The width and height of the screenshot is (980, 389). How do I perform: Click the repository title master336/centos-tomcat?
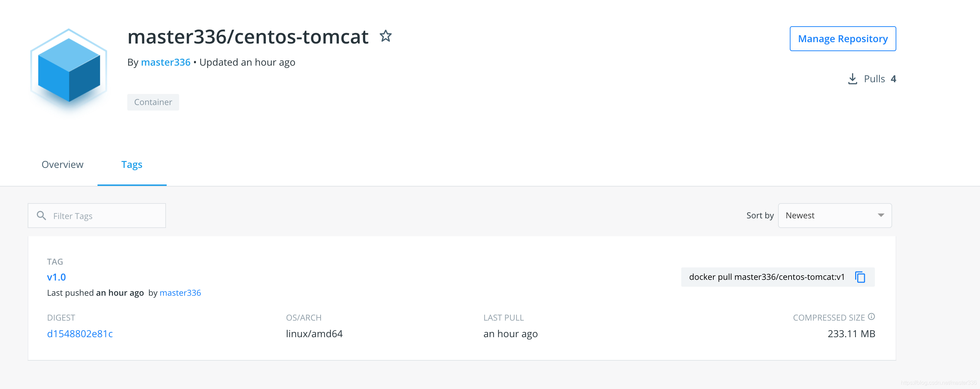(x=248, y=37)
